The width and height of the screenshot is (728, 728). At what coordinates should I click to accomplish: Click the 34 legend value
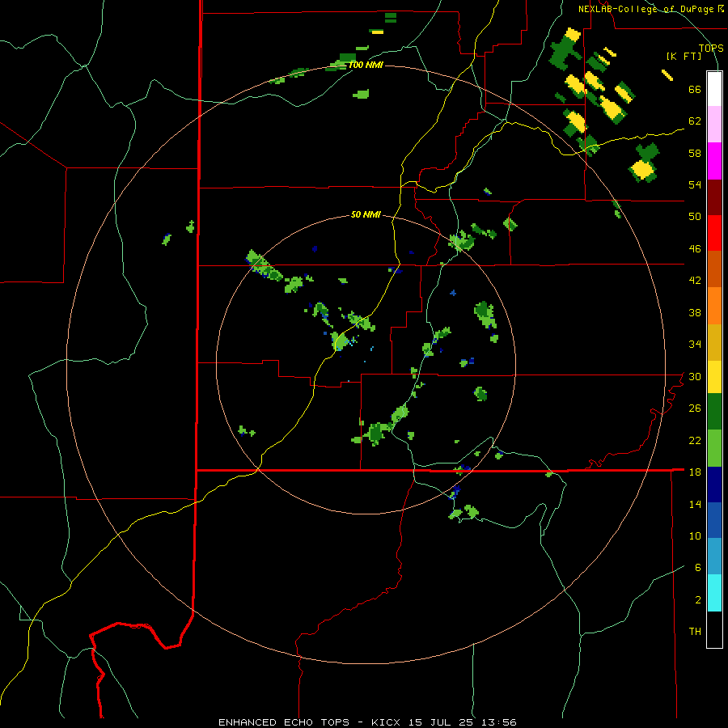click(695, 345)
